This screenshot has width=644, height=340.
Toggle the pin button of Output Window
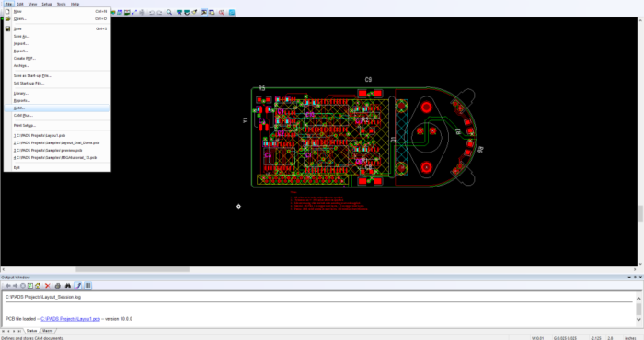pyautogui.click(x=635, y=278)
